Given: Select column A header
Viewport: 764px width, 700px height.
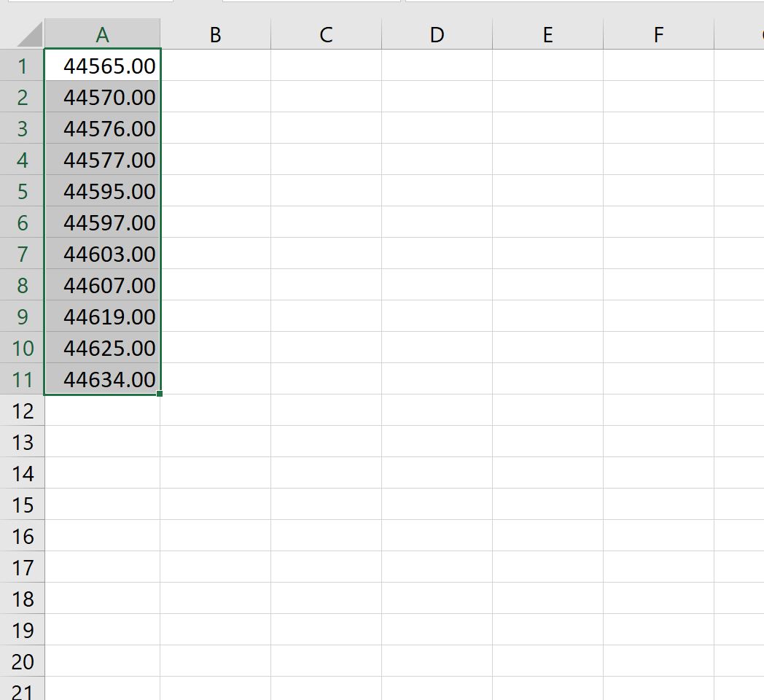Looking at the screenshot, I should point(102,34).
